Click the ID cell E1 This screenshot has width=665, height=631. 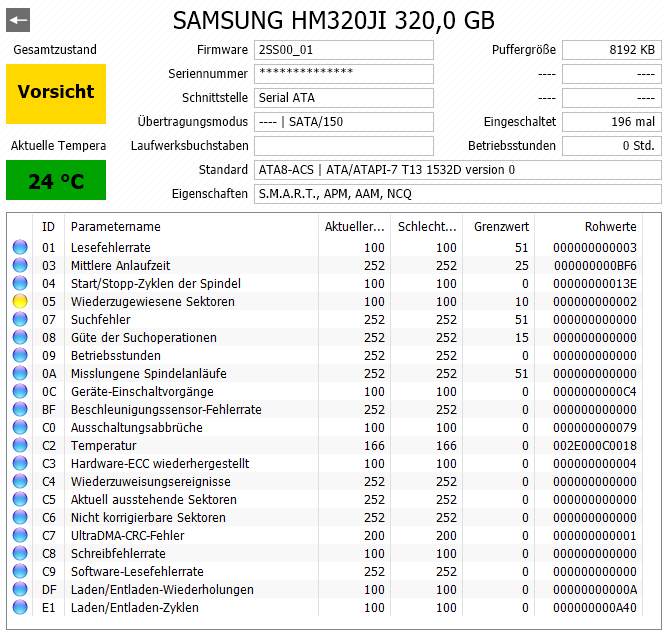pos(48,608)
